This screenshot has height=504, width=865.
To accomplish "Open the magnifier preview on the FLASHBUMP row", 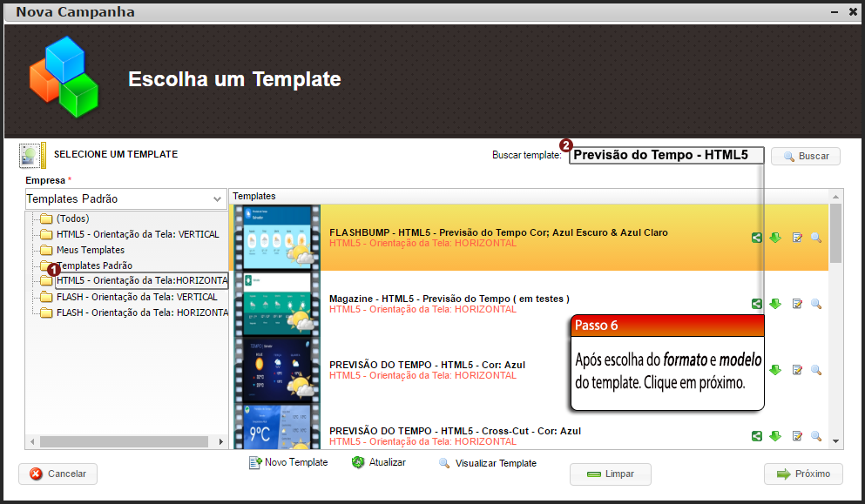I will click(x=816, y=237).
